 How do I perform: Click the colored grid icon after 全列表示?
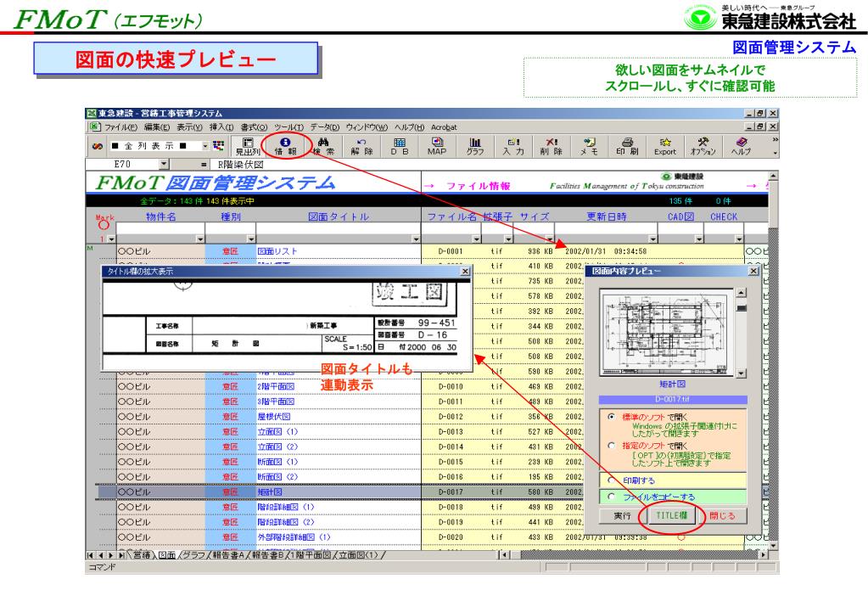(x=219, y=146)
